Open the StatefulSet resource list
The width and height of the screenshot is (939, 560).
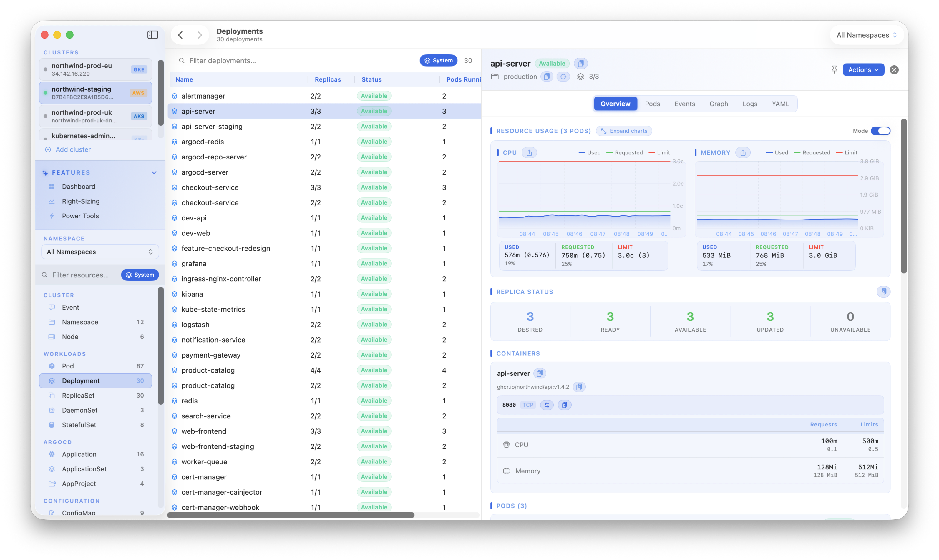click(x=95, y=425)
